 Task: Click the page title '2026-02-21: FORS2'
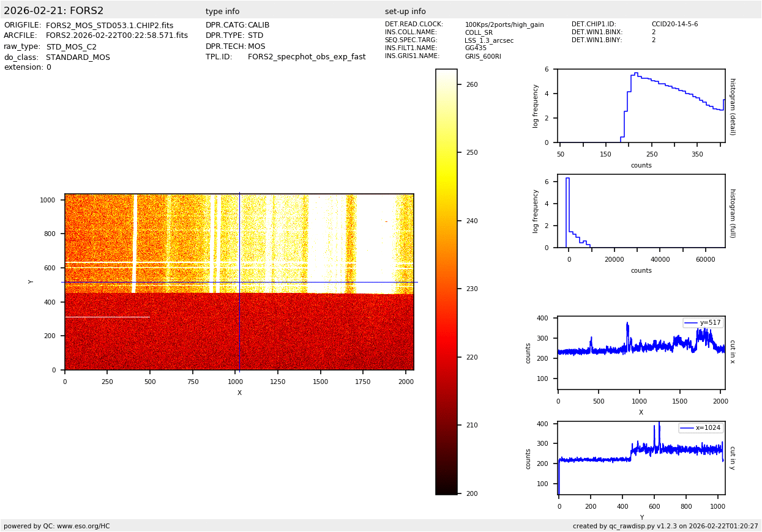coord(54,11)
